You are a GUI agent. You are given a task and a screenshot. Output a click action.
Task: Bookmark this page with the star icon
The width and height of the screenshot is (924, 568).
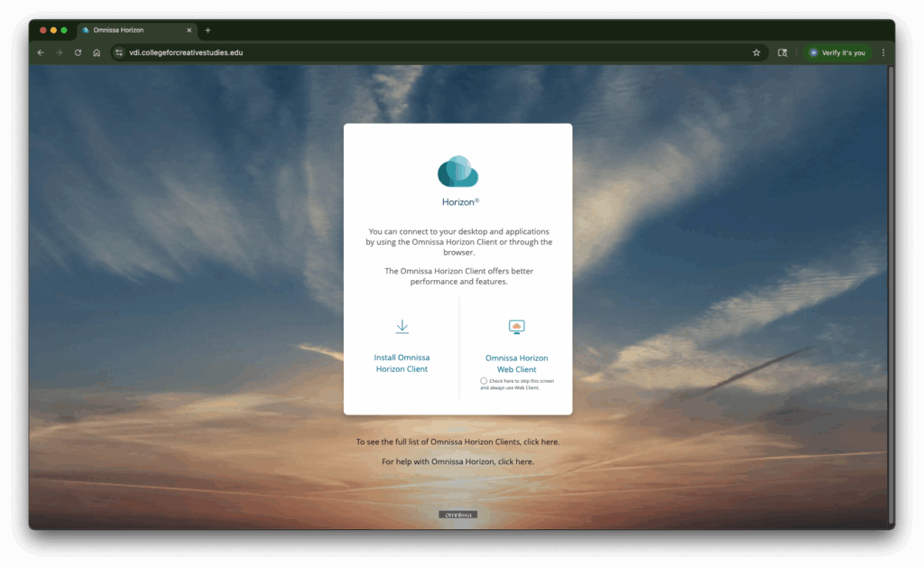point(756,52)
